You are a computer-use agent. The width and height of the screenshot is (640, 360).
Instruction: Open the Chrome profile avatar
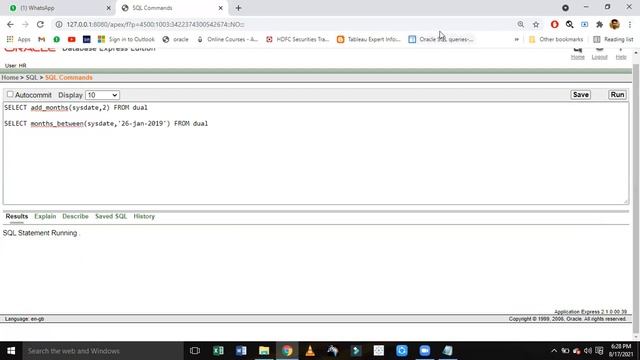tap(615, 24)
